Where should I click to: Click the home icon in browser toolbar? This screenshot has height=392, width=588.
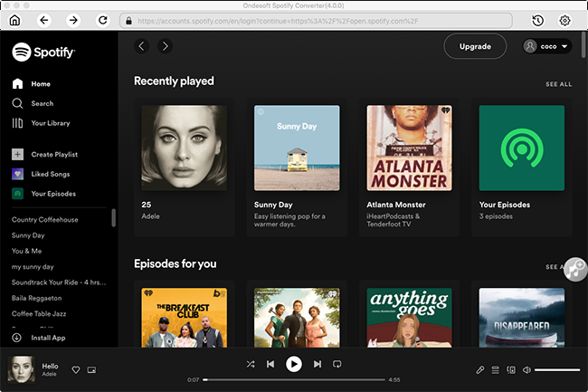pyautogui.click(x=14, y=20)
